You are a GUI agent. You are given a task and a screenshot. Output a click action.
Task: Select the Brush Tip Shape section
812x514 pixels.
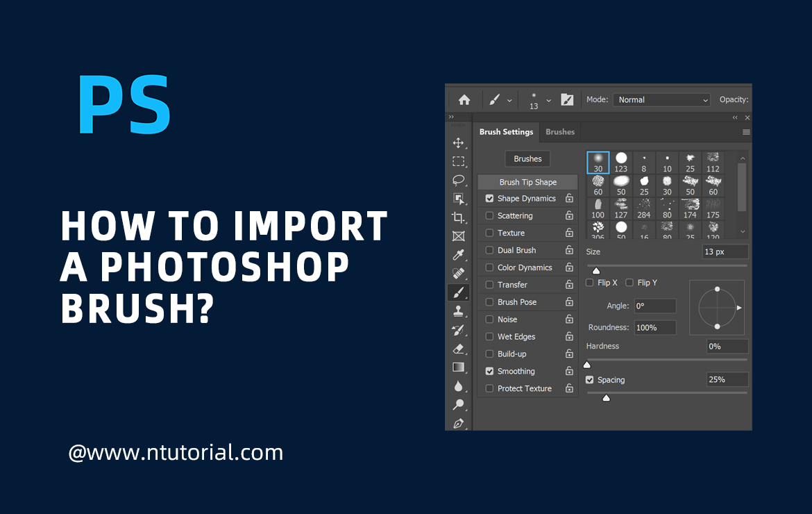(x=527, y=182)
